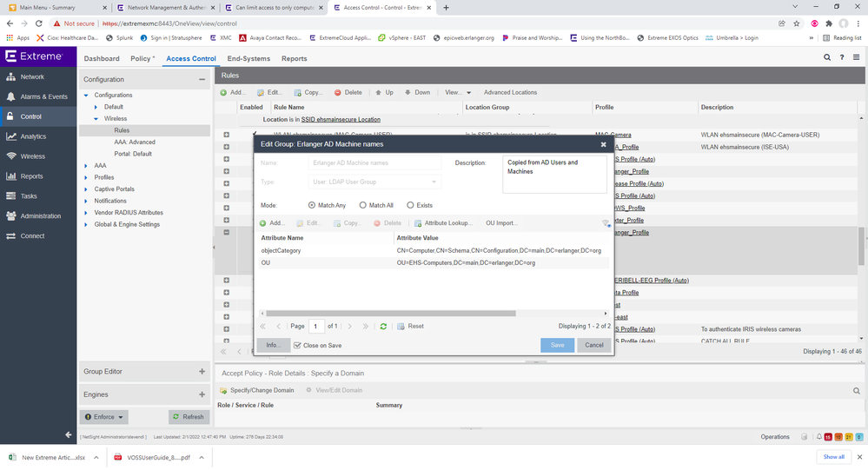Click the Info... button
868x470 pixels.
click(272, 345)
